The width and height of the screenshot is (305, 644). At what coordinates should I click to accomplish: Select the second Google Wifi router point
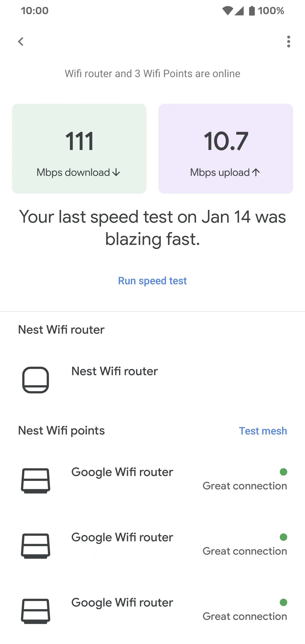152,546
